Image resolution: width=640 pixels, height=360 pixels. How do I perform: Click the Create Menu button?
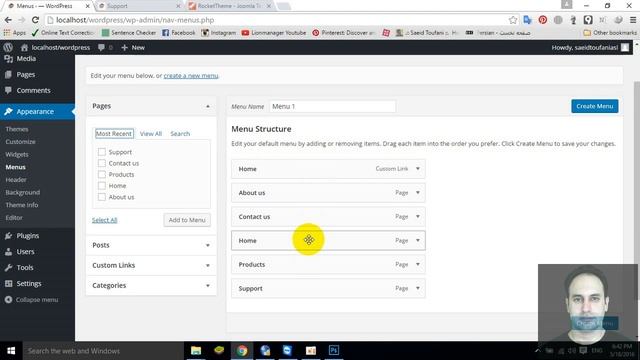pyautogui.click(x=595, y=106)
